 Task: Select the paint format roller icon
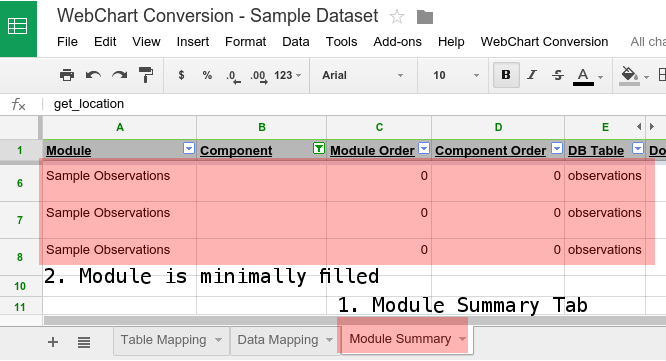[x=146, y=75]
